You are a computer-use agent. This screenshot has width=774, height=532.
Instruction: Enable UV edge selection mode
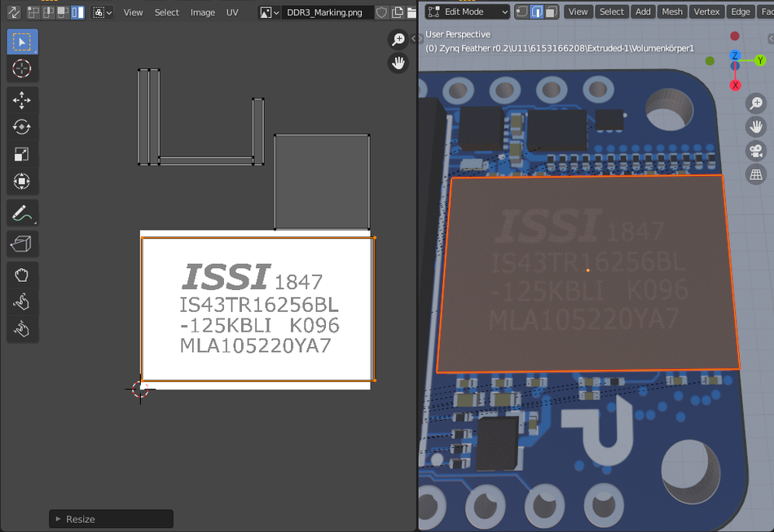click(48, 12)
